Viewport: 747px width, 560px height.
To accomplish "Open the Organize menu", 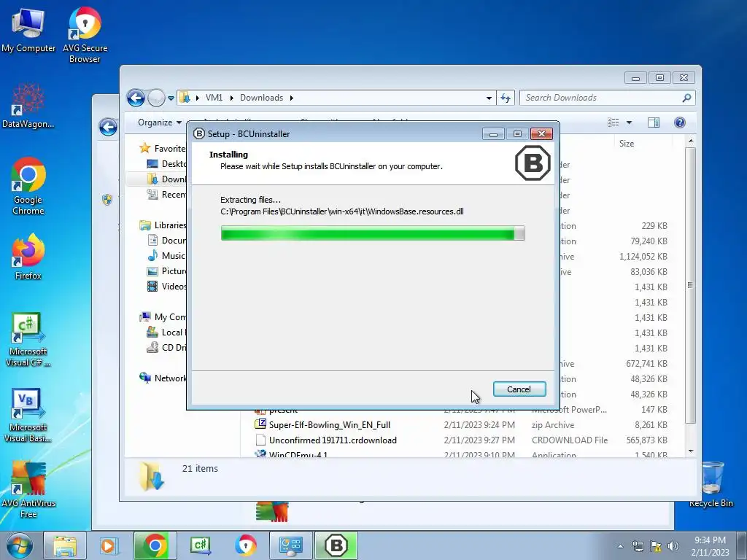I will pyautogui.click(x=160, y=122).
